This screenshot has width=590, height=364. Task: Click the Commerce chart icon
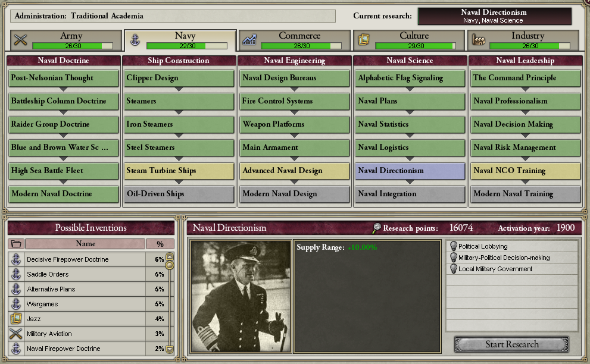[x=249, y=39]
